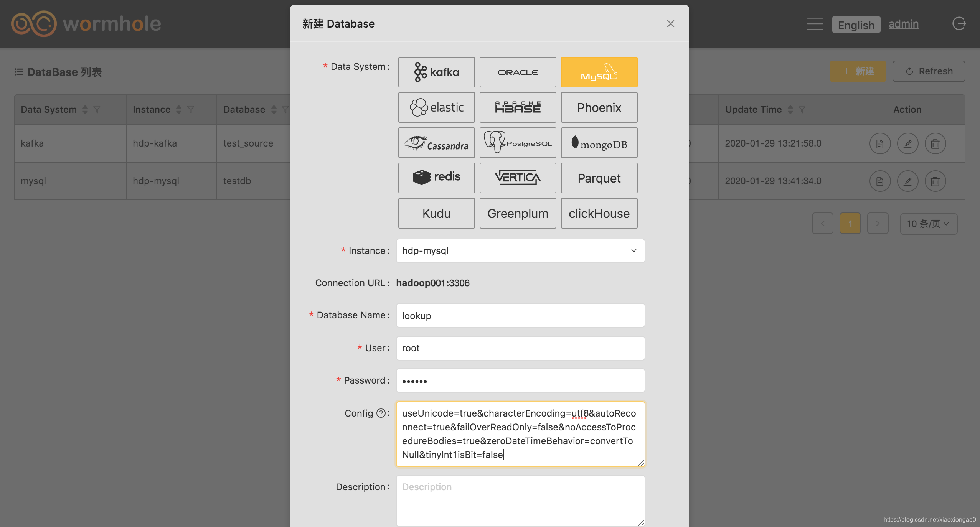Open the 10 条/页 page size dropdown
This screenshot has width=980, height=527.
click(928, 224)
